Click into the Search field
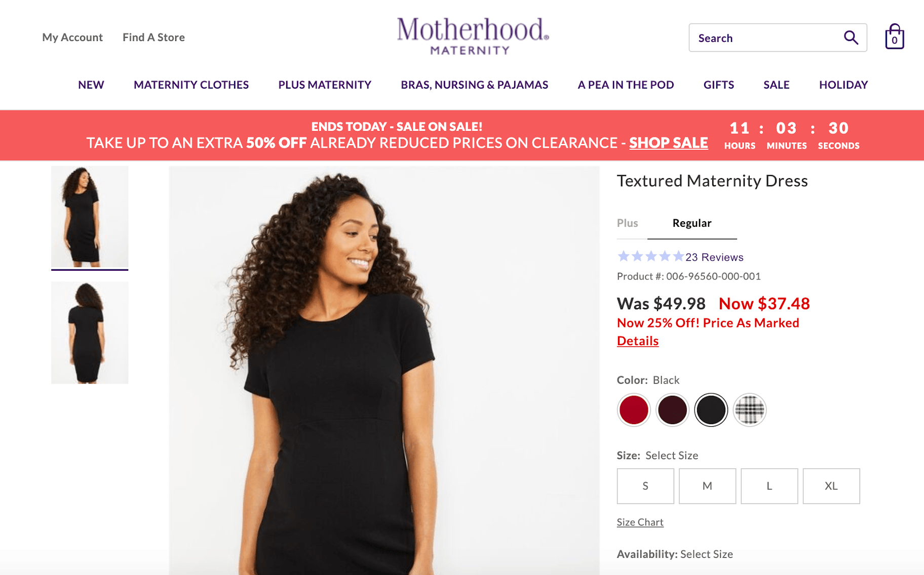 762,38
